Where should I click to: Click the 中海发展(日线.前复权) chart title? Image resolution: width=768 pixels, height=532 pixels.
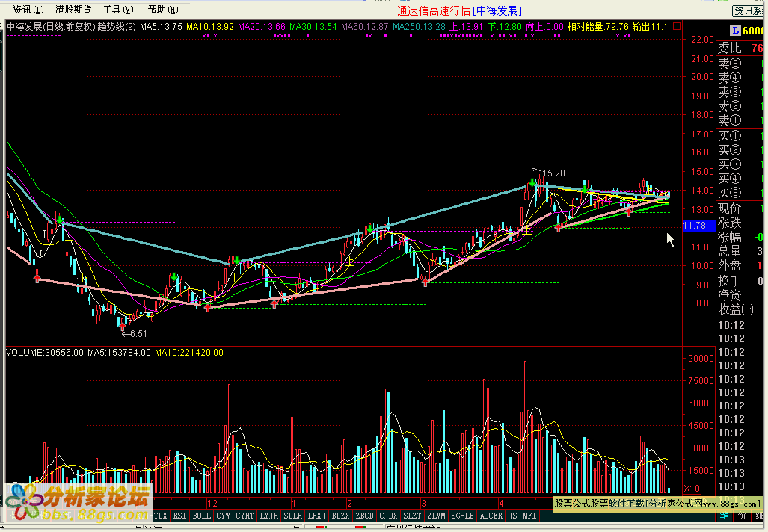click(x=51, y=26)
